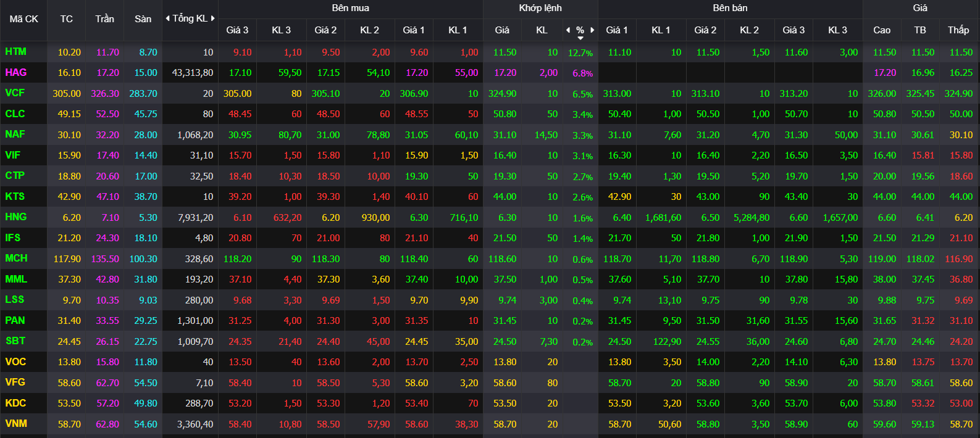This screenshot has width=980, height=438.
Task: Select ticker MML
Action: click(16, 279)
